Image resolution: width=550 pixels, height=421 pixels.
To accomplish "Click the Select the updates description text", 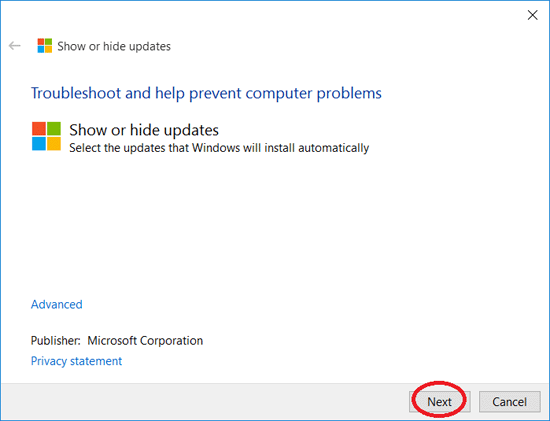I will (x=219, y=148).
